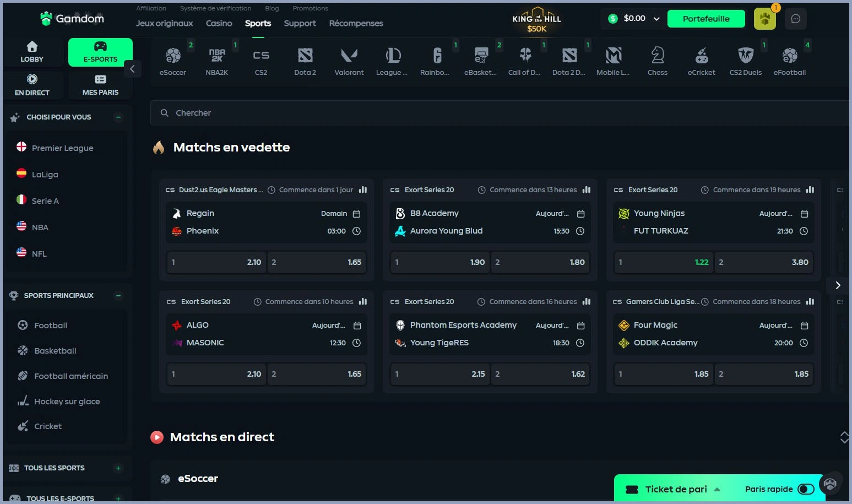Open Serie A in sidebar
This screenshot has height=504, width=852.
coord(45,200)
